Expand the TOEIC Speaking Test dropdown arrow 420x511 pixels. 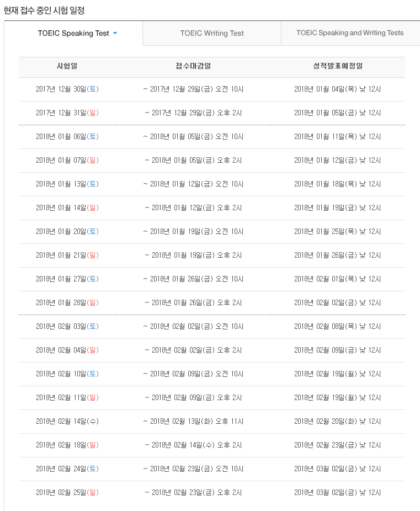[x=115, y=33]
